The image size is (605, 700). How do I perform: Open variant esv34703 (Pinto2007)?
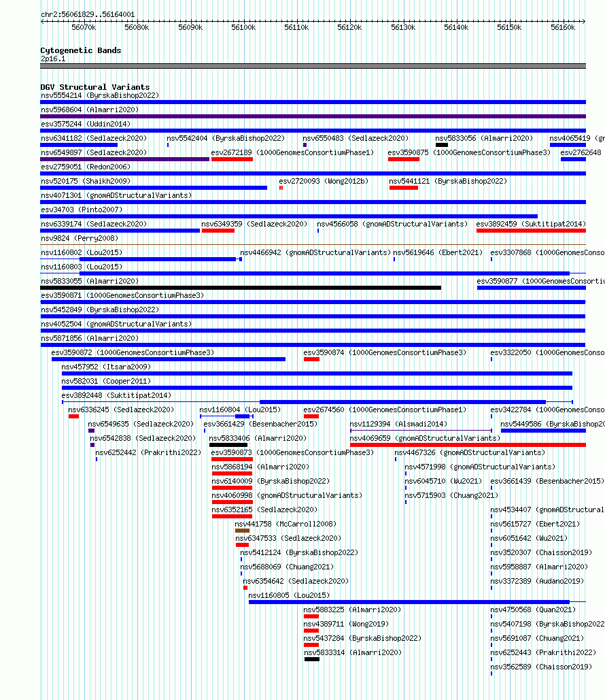pyautogui.click(x=82, y=210)
